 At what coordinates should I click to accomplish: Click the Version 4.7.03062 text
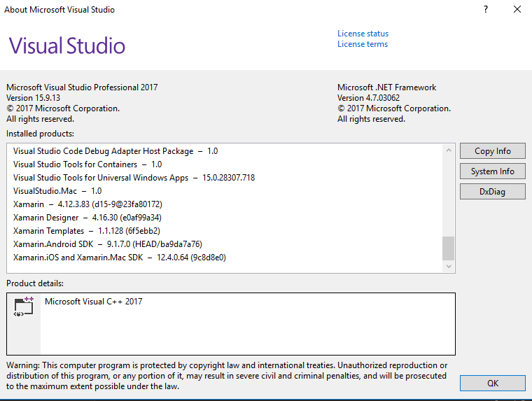[x=368, y=98]
